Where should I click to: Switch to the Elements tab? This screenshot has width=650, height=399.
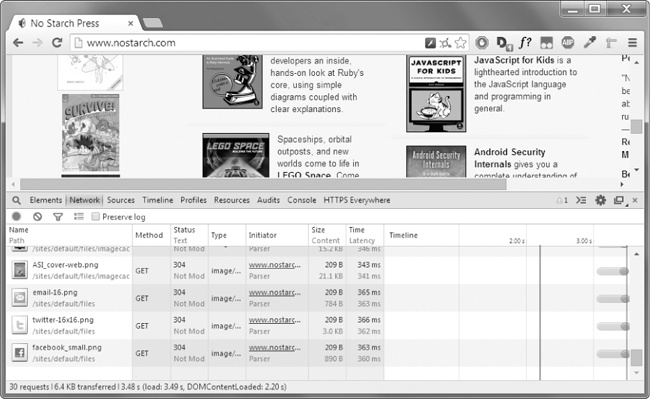46,200
